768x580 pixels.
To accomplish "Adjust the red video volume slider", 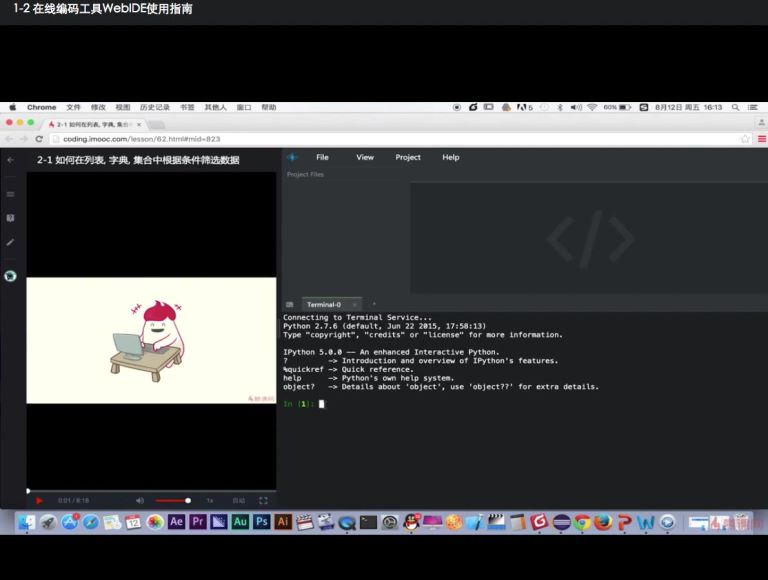I will (173, 500).
